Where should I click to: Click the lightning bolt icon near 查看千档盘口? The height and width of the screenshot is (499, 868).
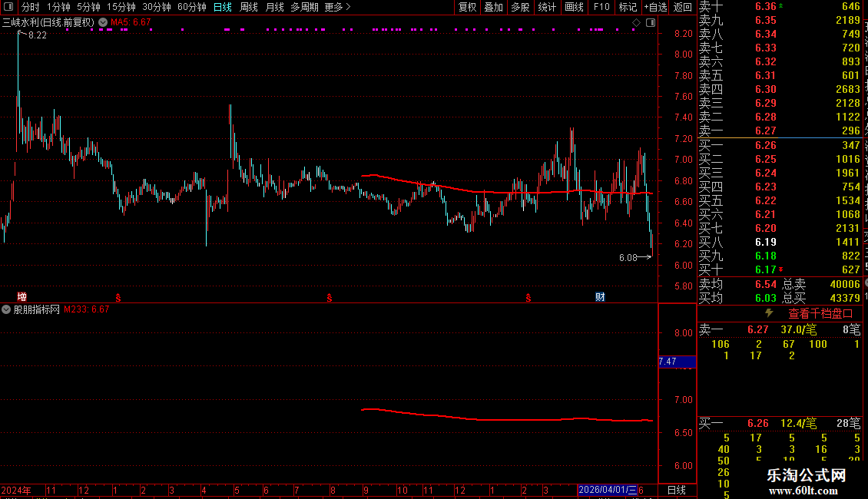[769, 313]
